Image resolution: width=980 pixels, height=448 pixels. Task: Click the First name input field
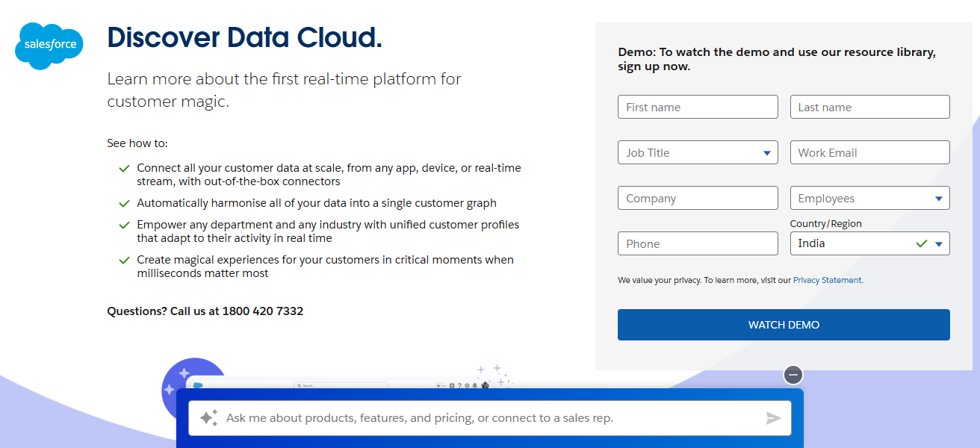(698, 106)
